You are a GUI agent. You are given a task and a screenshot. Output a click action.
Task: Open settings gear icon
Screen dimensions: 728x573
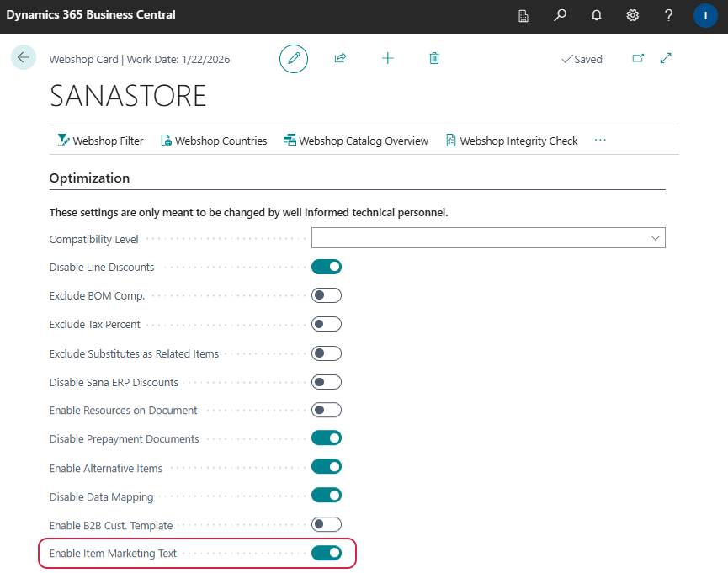(632, 15)
